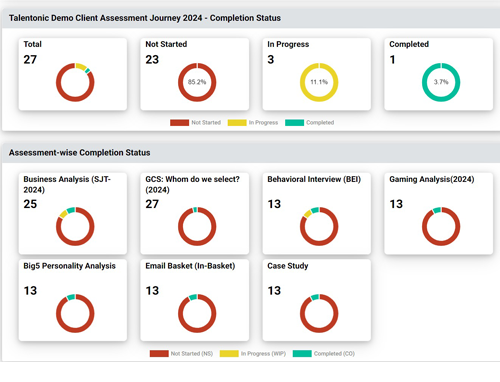Click 'Completed' label in top legend
Viewport: 500px width, 382px height.
pos(320,123)
